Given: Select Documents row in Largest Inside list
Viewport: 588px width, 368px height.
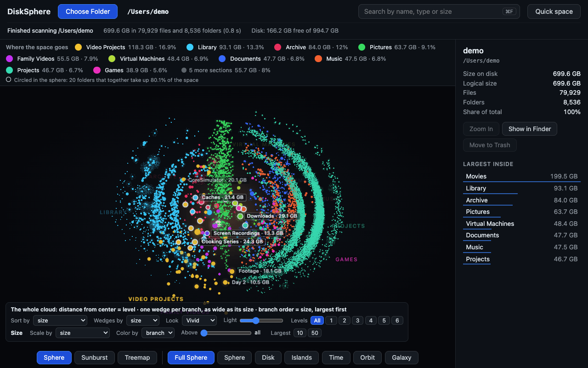Looking at the screenshot, I should tap(522, 236).
